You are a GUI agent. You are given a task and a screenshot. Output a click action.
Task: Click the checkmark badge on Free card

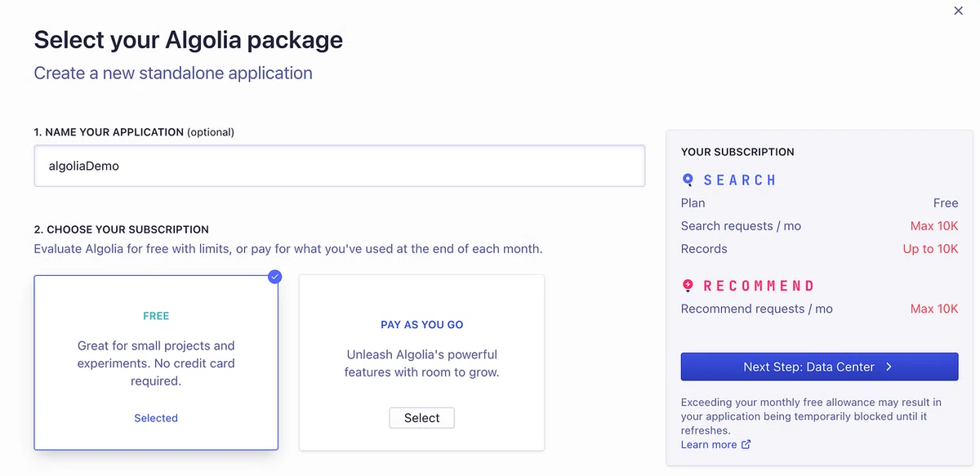point(275,277)
